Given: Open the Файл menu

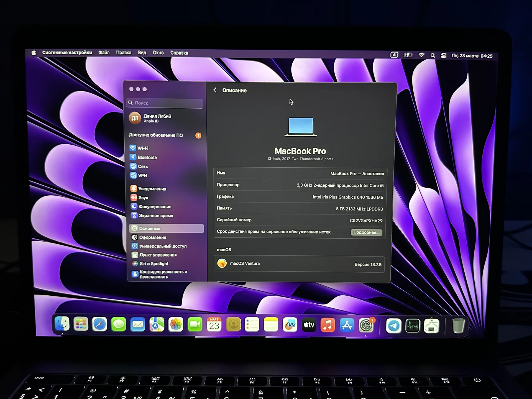Looking at the screenshot, I should pos(104,52).
